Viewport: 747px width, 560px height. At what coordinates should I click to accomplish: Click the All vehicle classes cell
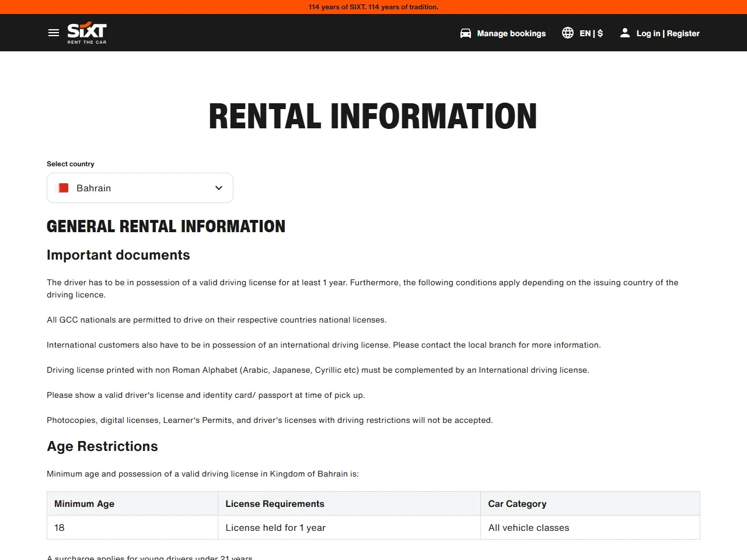coord(590,527)
